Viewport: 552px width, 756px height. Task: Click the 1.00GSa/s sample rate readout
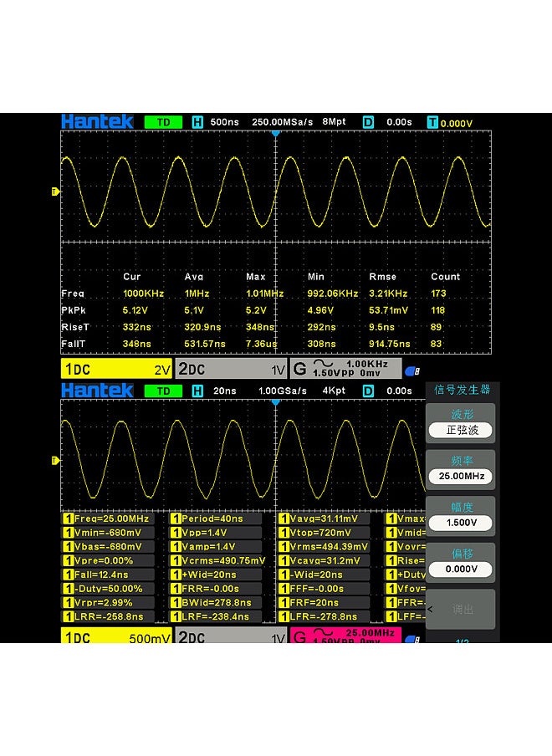tap(282, 391)
